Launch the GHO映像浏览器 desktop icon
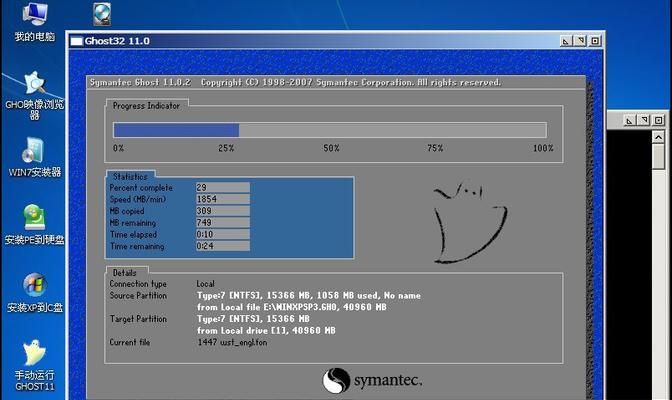672x400 pixels. click(35, 95)
